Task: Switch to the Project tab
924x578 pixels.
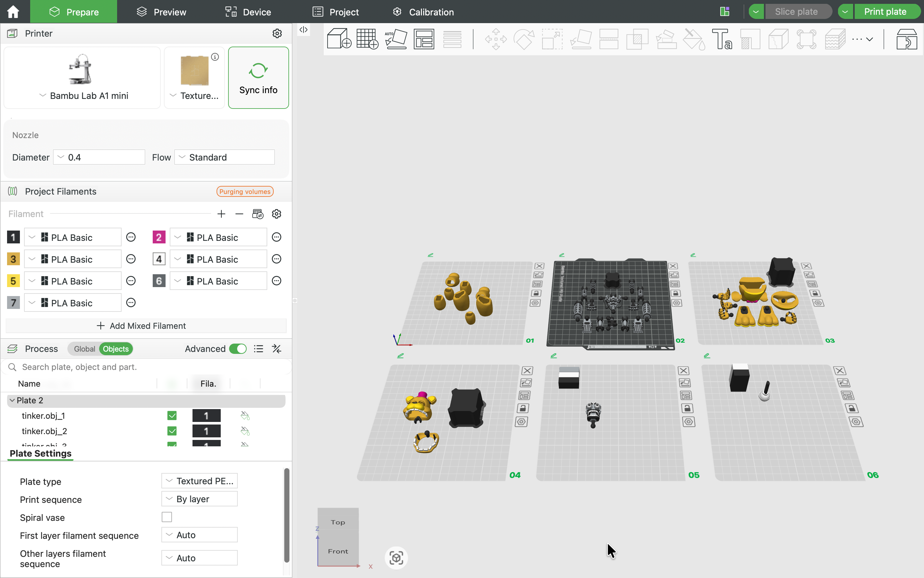Action: pyautogui.click(x=336, y=12)
